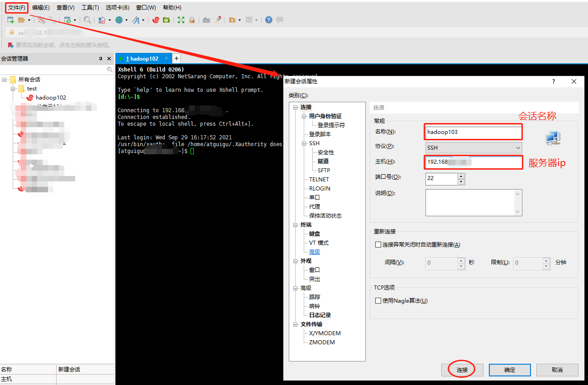This screenshot has height=385, width=588.
Task: Click the New Session toolbar icon
Action: 10,20
